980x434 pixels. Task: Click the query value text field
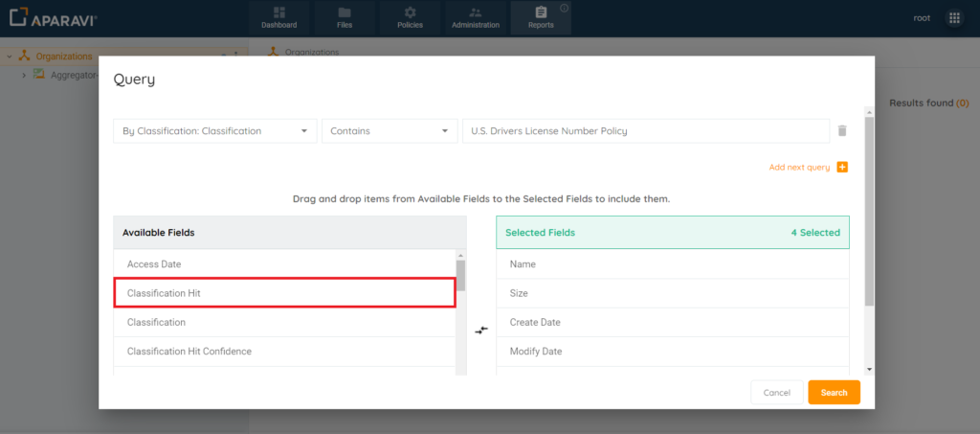[x=645, y=131]
